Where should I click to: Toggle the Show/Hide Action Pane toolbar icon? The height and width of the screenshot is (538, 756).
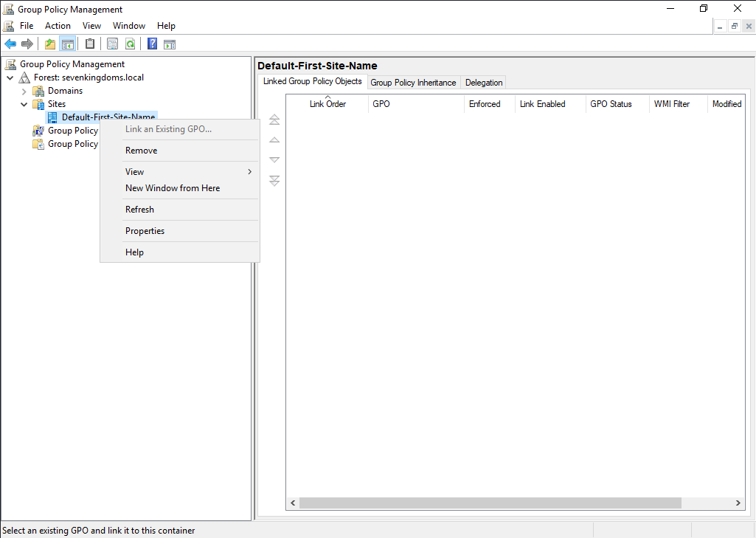tap(169, 44)
